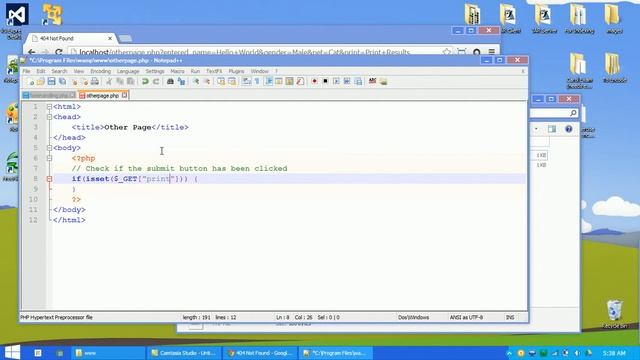
Task: Open the Chrome hamburger menu
Action: tap(491, 52)
